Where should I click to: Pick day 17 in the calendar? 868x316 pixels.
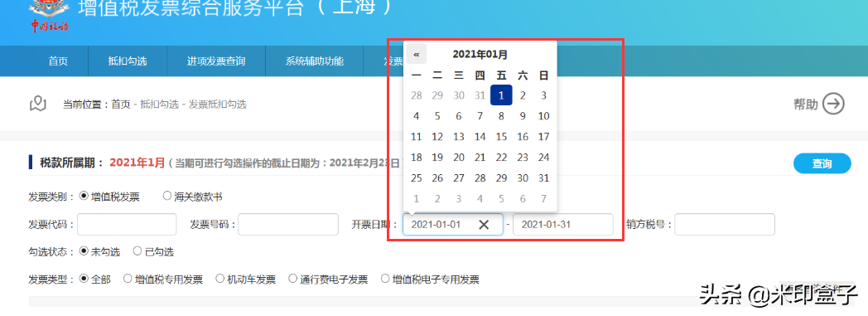click(543, 137)
